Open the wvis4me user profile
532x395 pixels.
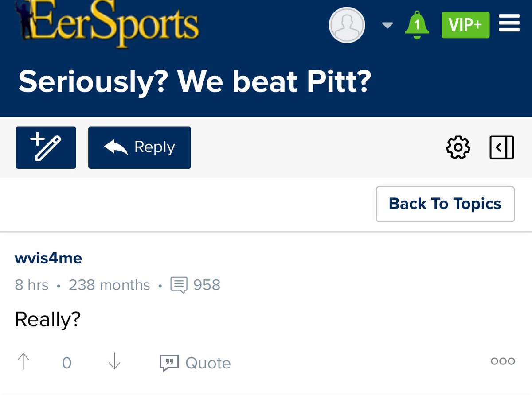(48, 258)
